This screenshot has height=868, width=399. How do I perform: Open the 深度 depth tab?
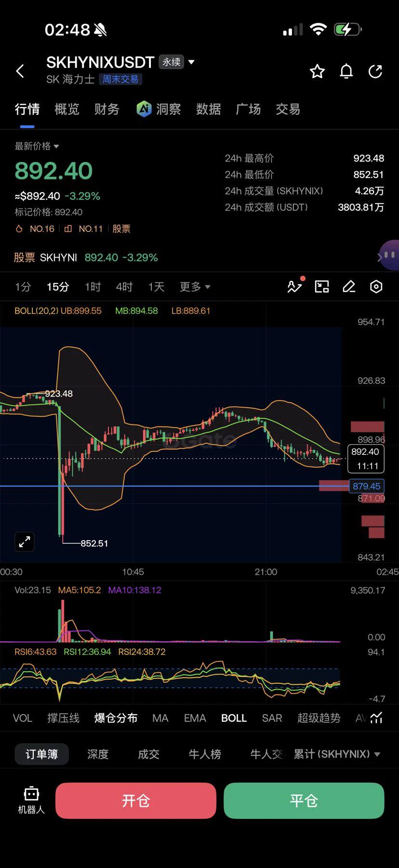98,754
